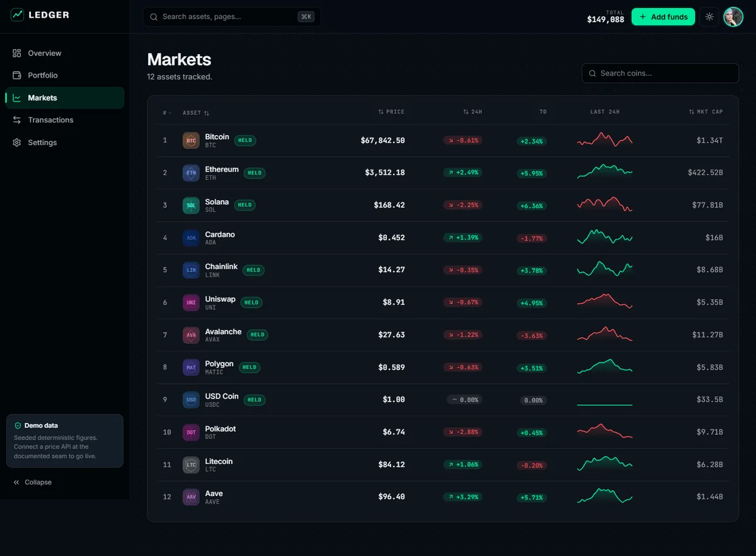Viewport: 756px width, 556px height.
Task: Focus the Search coins field
Action: pyautogui.click(x=660, y=73)
